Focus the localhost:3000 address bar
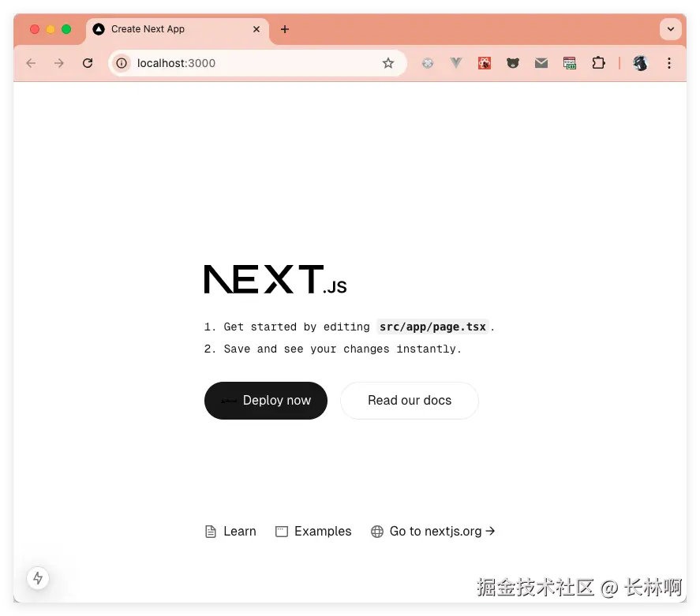Viewport: 700px width, 616px height. coord(257,63)
